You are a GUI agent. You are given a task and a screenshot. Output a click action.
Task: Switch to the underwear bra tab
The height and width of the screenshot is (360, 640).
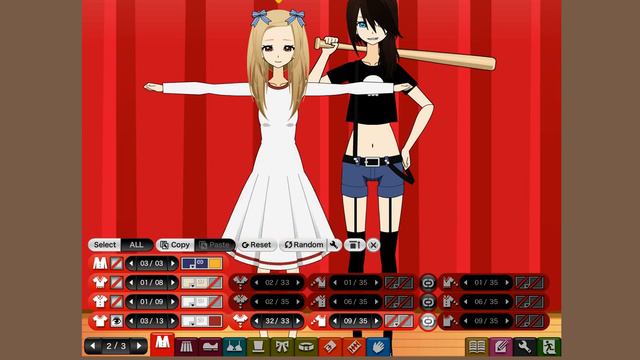tap(234, 347)
